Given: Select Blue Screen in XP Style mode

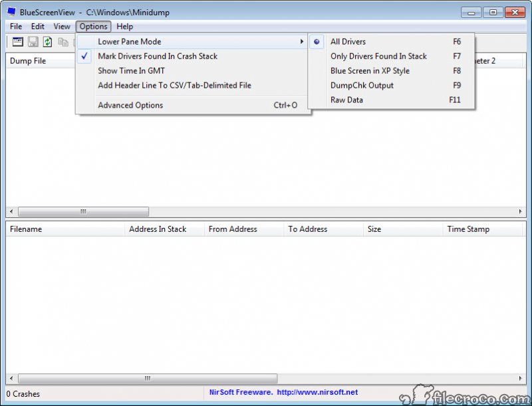Looking at the screenshot, I should 391,71.
